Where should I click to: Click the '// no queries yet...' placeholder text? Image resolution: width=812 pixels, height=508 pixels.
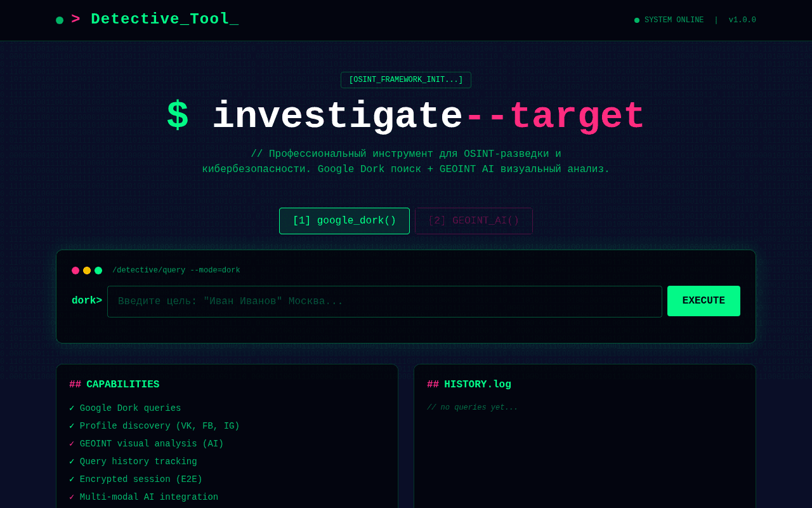click(473, 408)
